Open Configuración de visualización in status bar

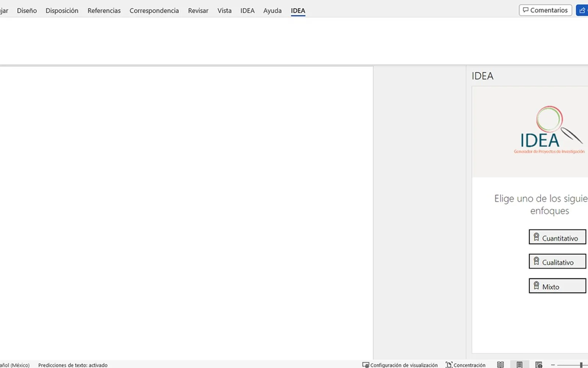click(x=400, y=365)
